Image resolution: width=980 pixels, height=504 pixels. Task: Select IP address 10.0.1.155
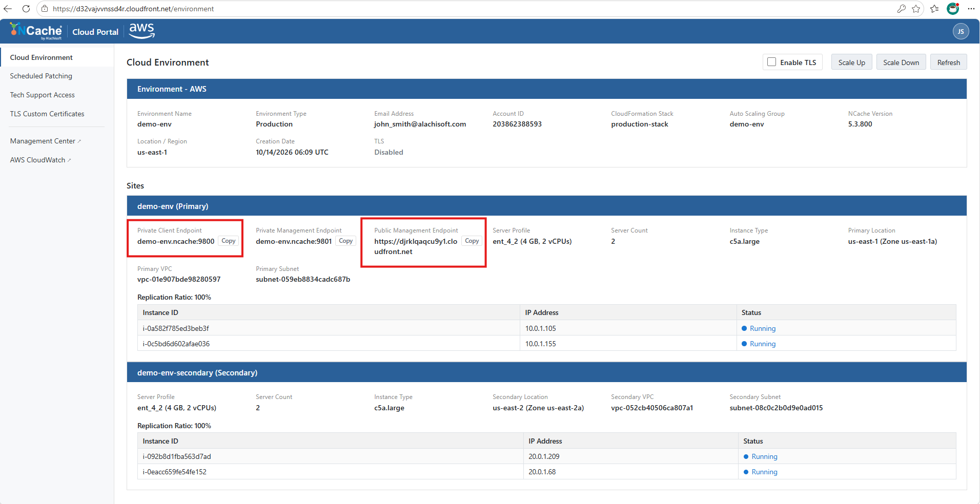(x=541, y=344)
